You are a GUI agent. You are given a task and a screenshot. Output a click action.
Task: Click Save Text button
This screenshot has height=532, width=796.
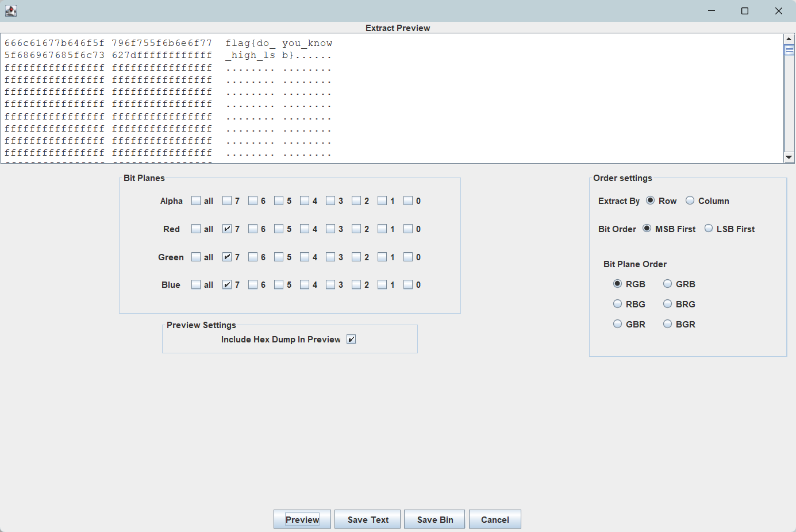coord(368,519)
